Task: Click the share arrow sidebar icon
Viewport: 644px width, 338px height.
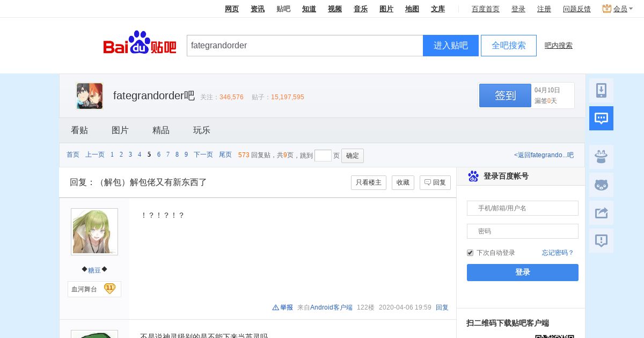Action: coord(601,212)
